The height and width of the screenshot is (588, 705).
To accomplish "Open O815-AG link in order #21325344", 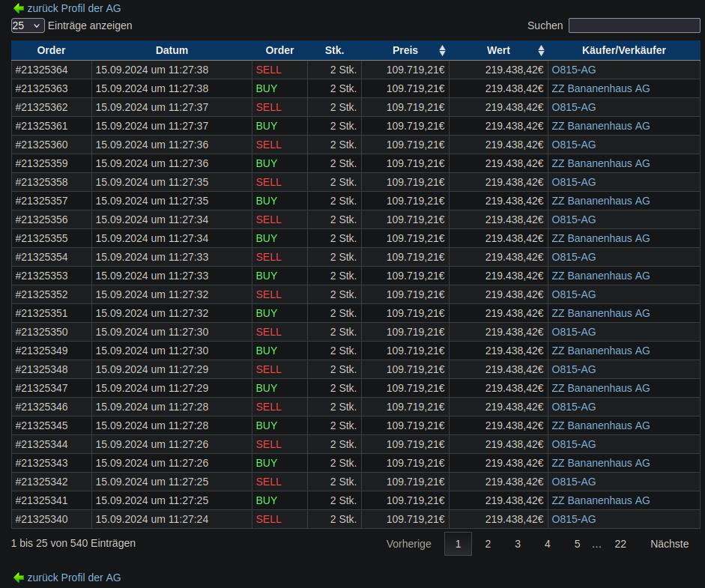I will tap(574, 444).
